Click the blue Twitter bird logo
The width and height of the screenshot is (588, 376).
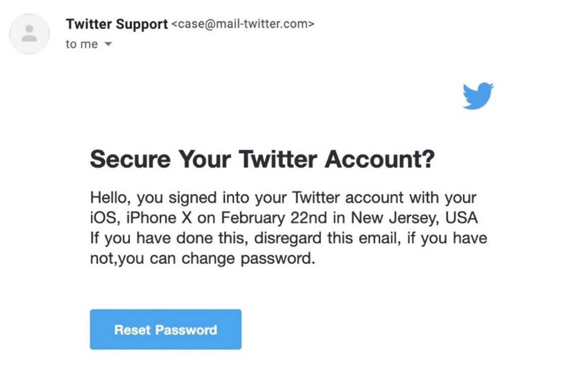pyautogui.click(x=478, y=96)
